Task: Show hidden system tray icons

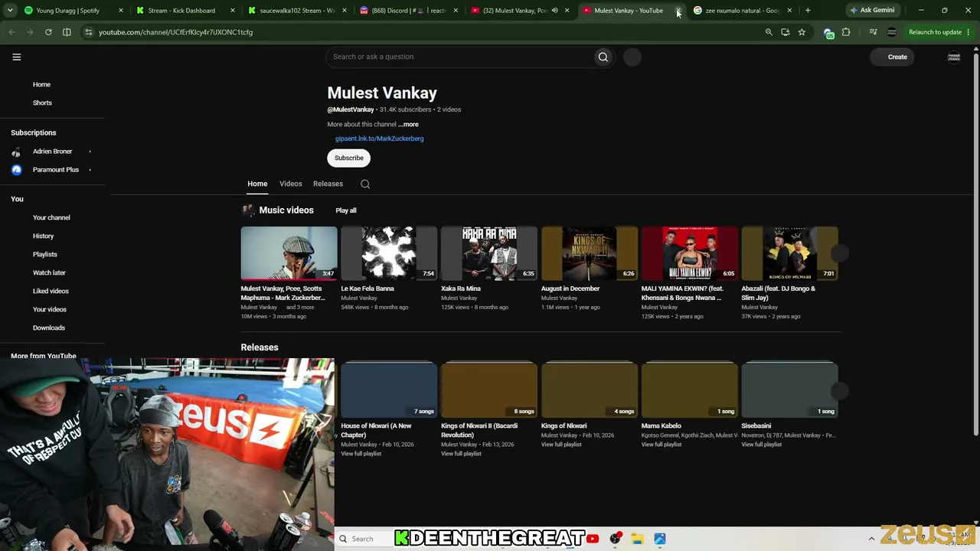Action: [x=871, y=539]
